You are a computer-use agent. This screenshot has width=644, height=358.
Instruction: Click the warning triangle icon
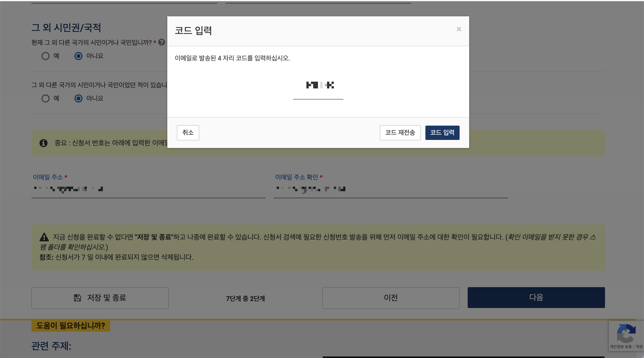coord(44,237)
